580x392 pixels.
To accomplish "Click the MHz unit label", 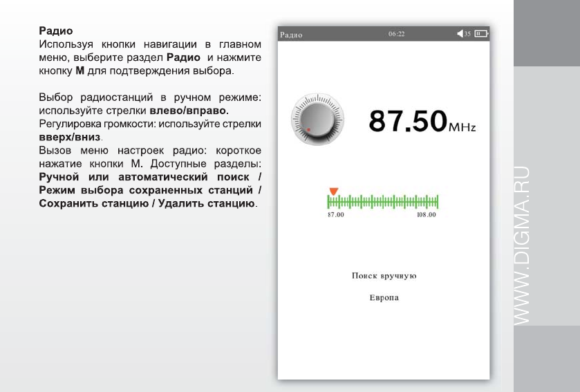I will pyautogui.click(x=462, y=128).
